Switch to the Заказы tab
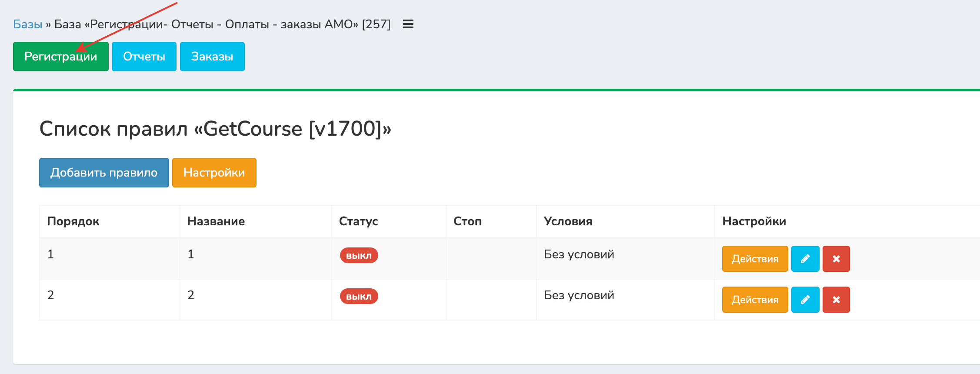Screen dimensions: 980x374 tap(212, 57)
